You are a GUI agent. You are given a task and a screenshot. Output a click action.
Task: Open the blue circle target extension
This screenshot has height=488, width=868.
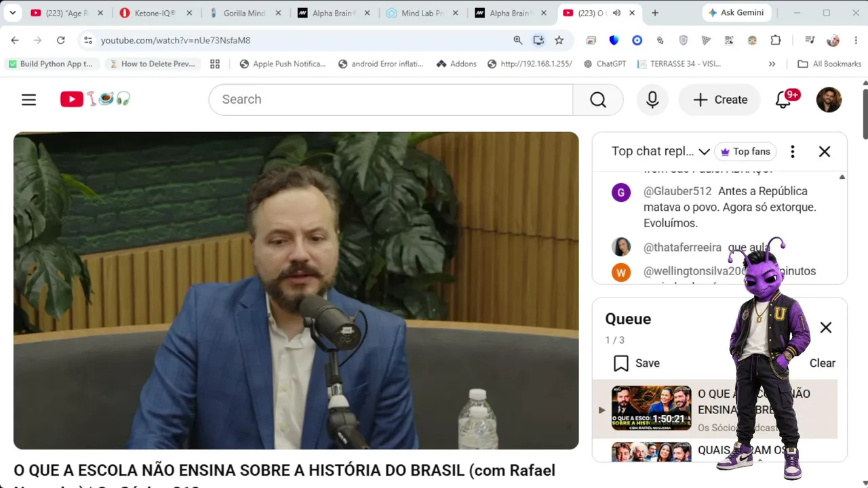click(x=637, y=40)
